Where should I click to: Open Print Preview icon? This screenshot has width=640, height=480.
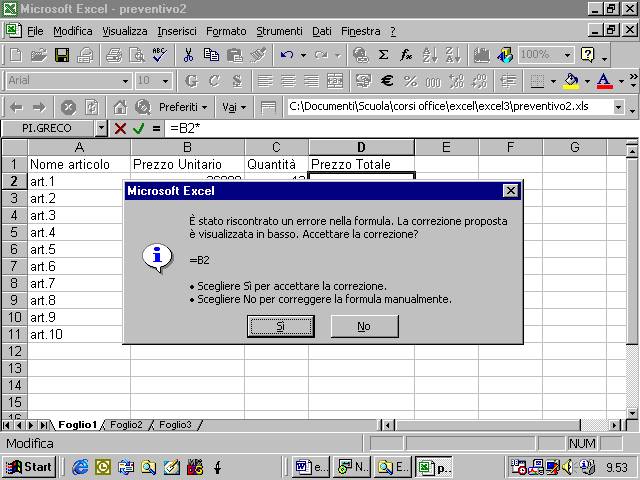136,55
